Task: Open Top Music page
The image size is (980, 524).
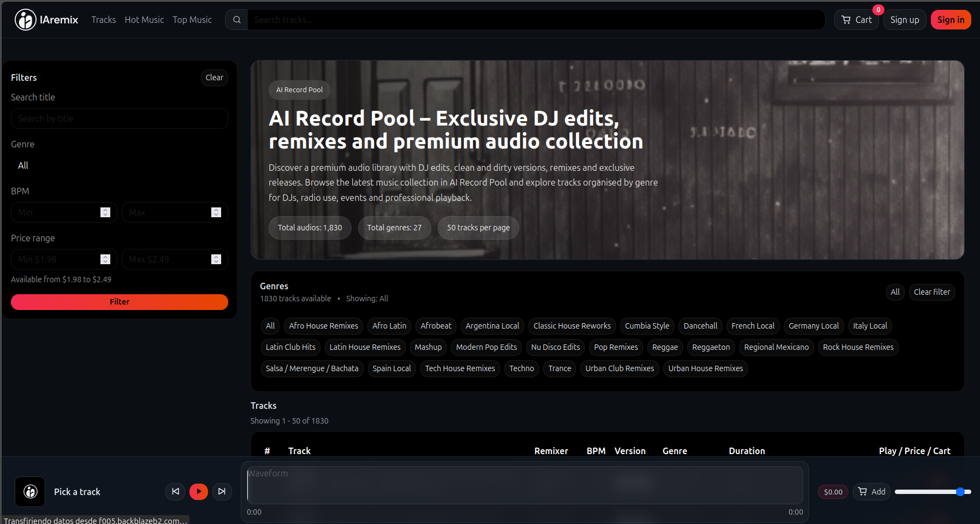Action: [192, 20]
